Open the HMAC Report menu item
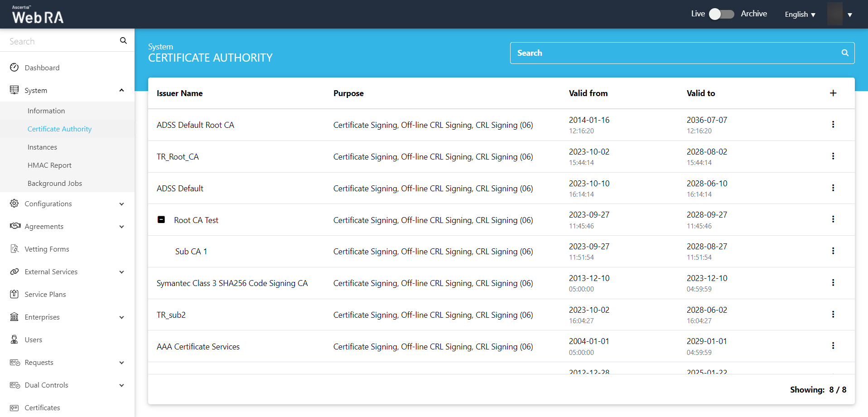The image size is (868, 417). 49,165
